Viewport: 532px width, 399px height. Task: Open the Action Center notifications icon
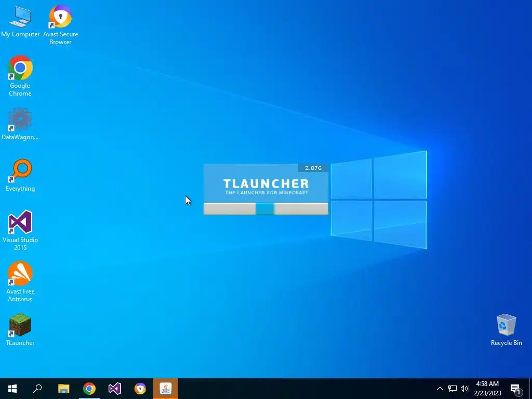pyautogui.click(x=516, y=389)
